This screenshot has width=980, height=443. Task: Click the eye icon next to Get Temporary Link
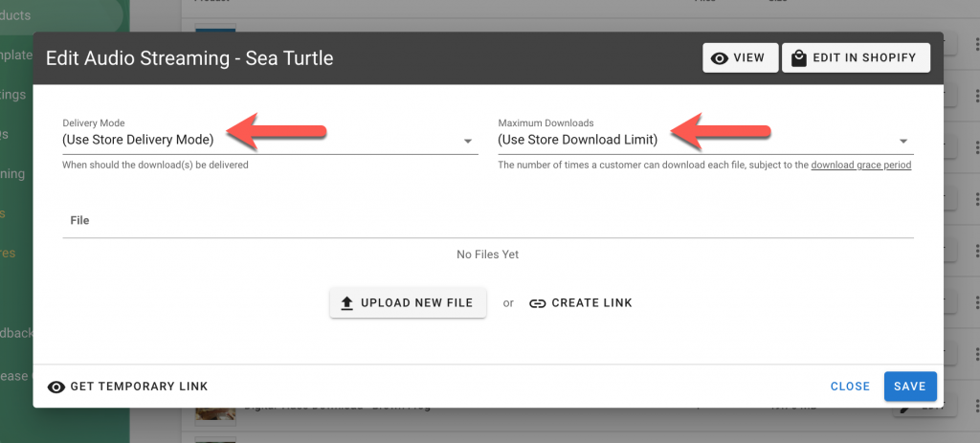click(56, 387)
